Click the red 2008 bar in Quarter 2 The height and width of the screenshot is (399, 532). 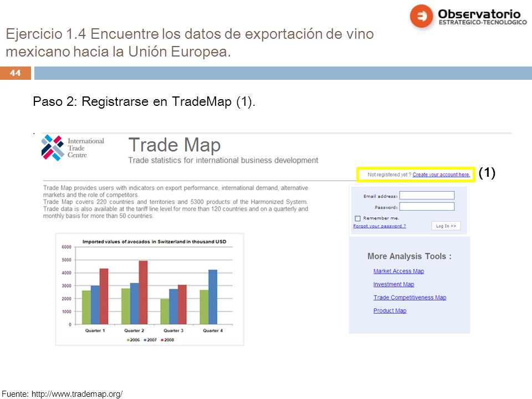[x=143, y=292]
